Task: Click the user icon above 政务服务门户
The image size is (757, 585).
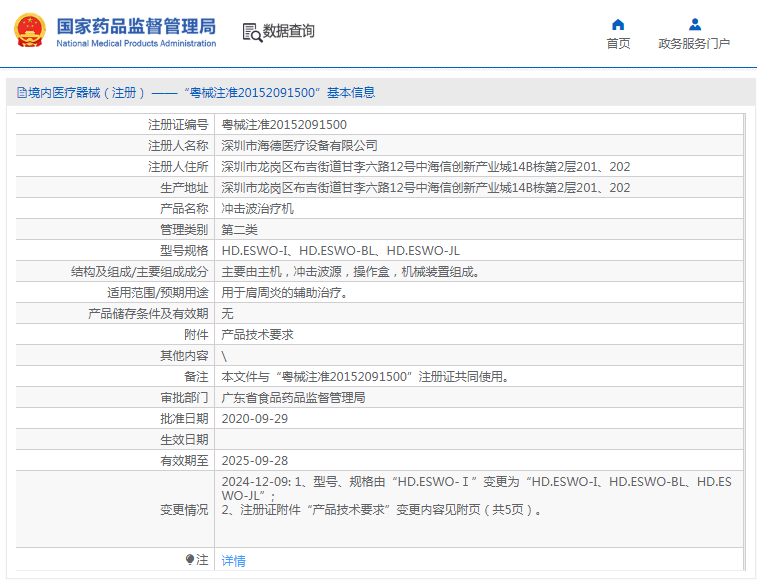Action: pos(695,24)
